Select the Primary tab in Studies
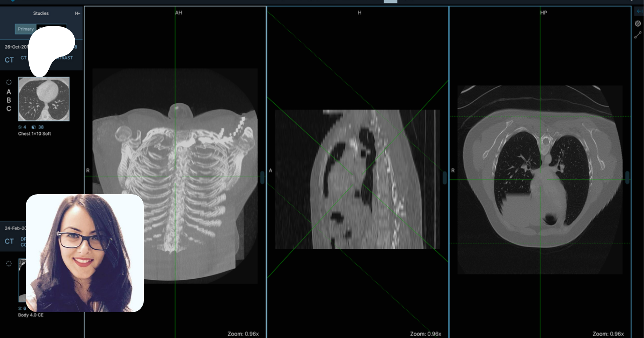644x338 pixels. tap(25, 29)
